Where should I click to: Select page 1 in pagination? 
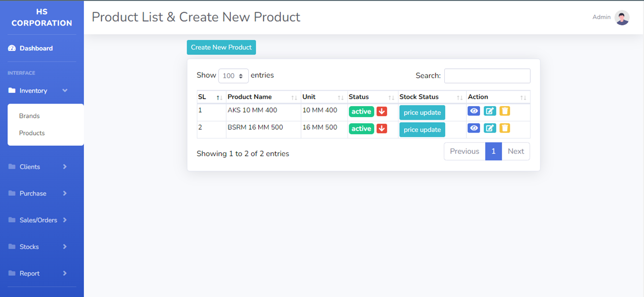tap(493, 151)
